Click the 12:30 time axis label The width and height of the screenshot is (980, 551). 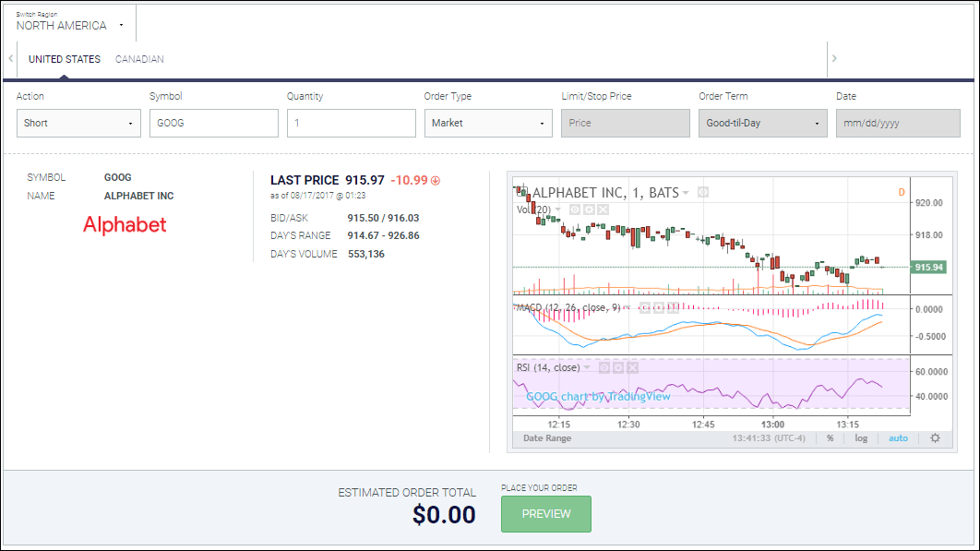[x=628, y=424]
